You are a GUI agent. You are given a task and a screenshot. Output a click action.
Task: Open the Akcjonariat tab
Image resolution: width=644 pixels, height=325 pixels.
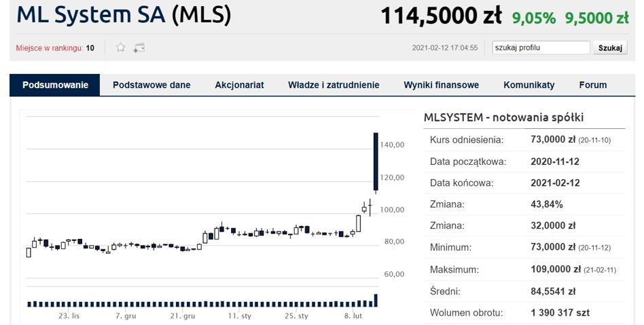tap(239, 85)
